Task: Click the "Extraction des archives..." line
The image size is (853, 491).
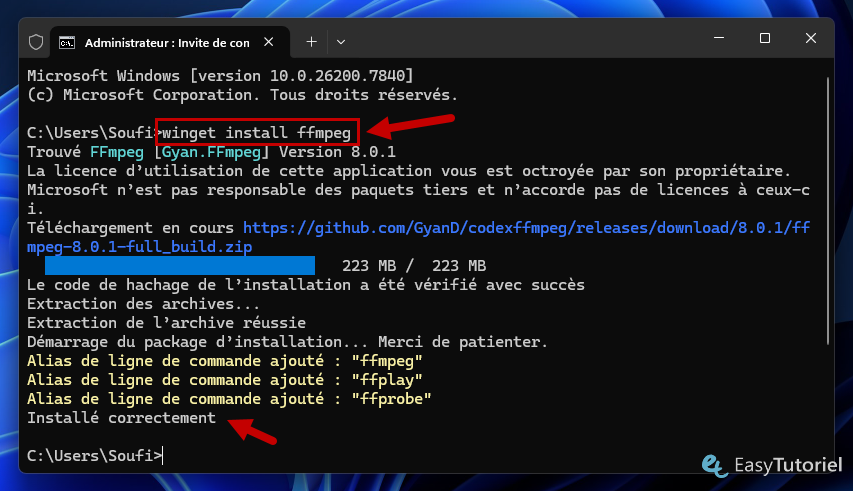Action: click(144, 303)
